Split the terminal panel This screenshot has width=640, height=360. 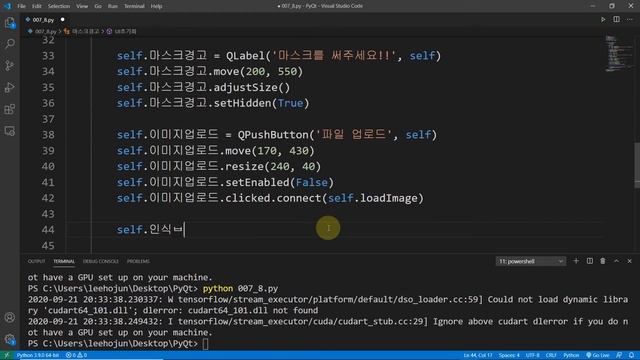point(590,261)
